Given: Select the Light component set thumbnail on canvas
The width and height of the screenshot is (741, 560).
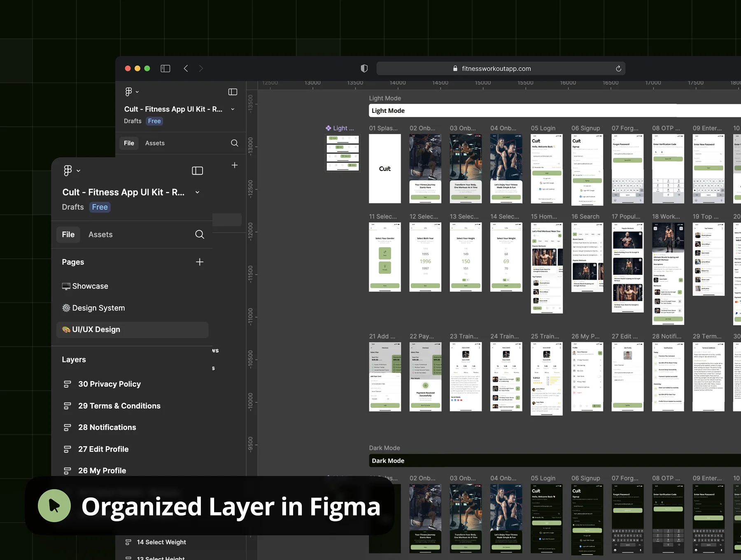Looking at the screenshot, I should (343, 153).
